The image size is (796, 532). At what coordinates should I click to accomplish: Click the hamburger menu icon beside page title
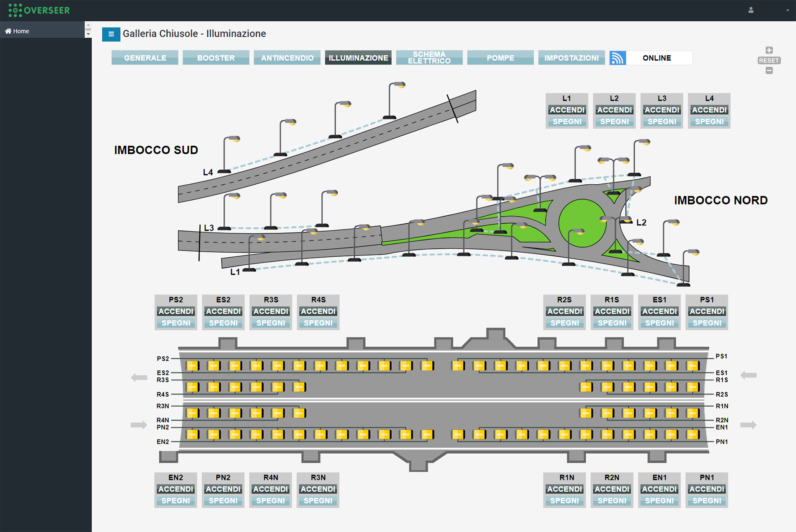point(111,34)
